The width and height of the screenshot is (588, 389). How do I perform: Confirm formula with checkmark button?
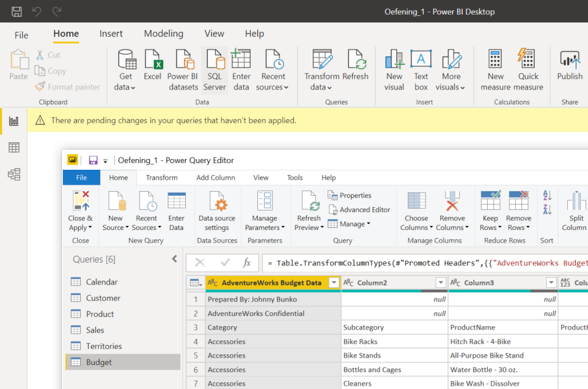pyautogui.click(x=225, y=263)
